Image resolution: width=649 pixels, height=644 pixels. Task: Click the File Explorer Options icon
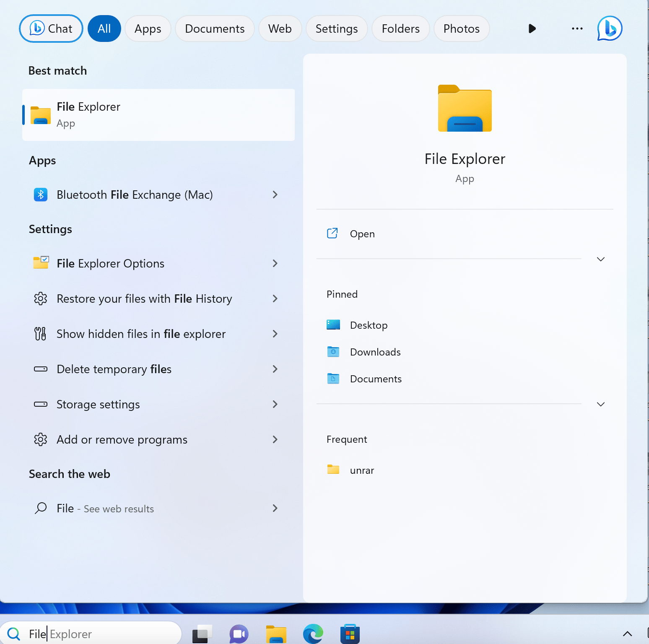(x=41, y=263)
